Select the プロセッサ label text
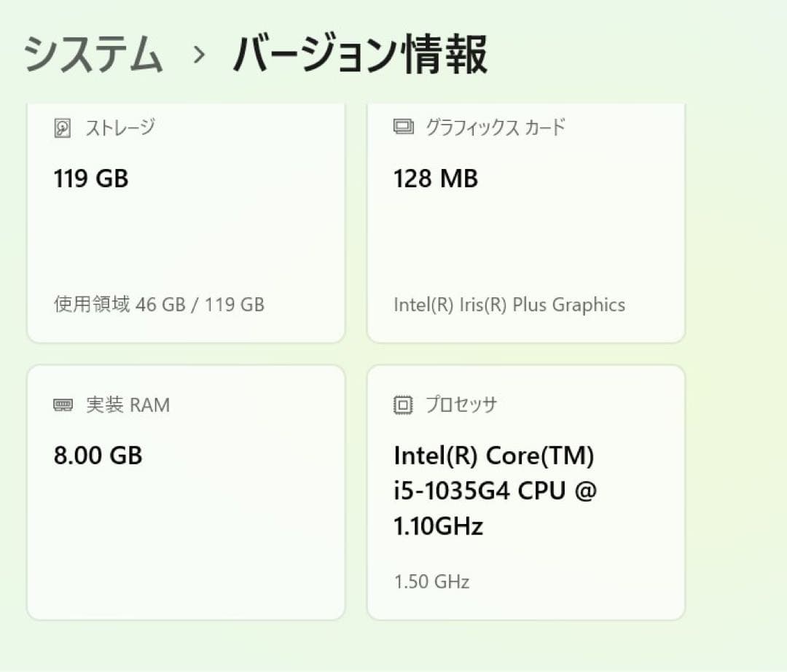This screenshot has height=672, width=787. click(463, 405)
